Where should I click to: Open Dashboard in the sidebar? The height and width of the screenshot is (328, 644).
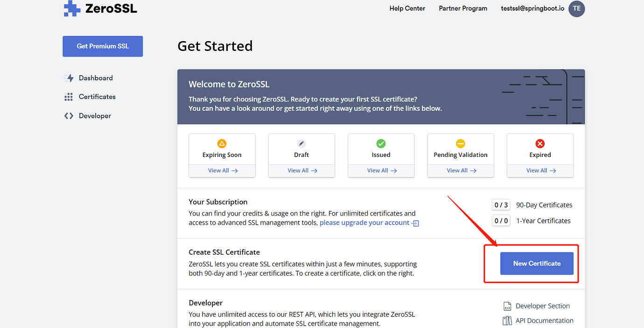tap(96, 78)
